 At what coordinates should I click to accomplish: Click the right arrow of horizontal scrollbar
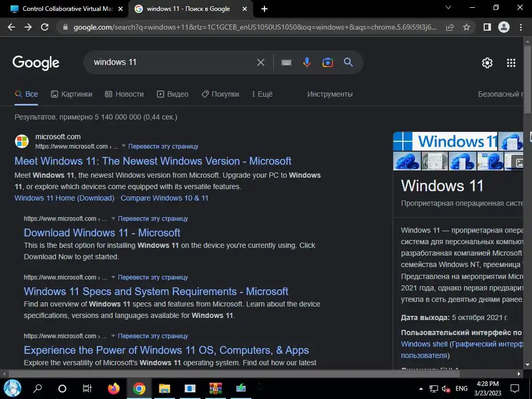pyautogui.click(x=519, y=374)
